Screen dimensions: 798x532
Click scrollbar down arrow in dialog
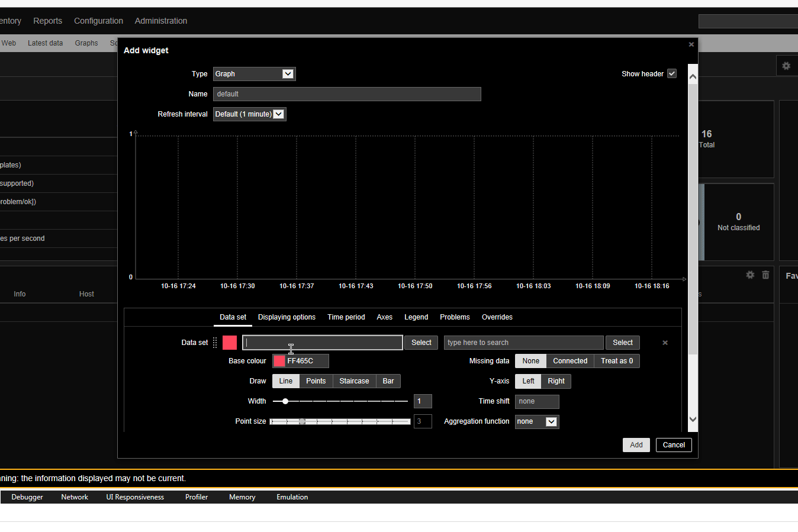click(x=693, y=419)
